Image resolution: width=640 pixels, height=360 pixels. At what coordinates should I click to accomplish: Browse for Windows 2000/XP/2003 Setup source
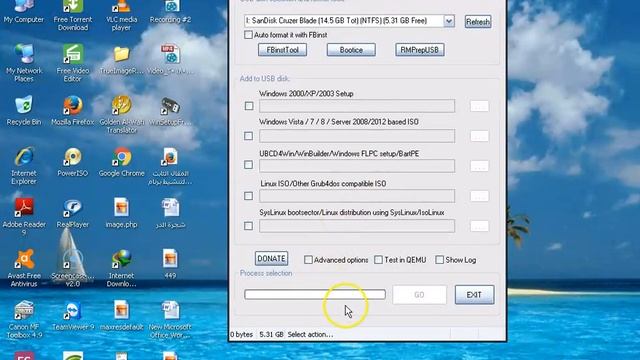[479, 107]
